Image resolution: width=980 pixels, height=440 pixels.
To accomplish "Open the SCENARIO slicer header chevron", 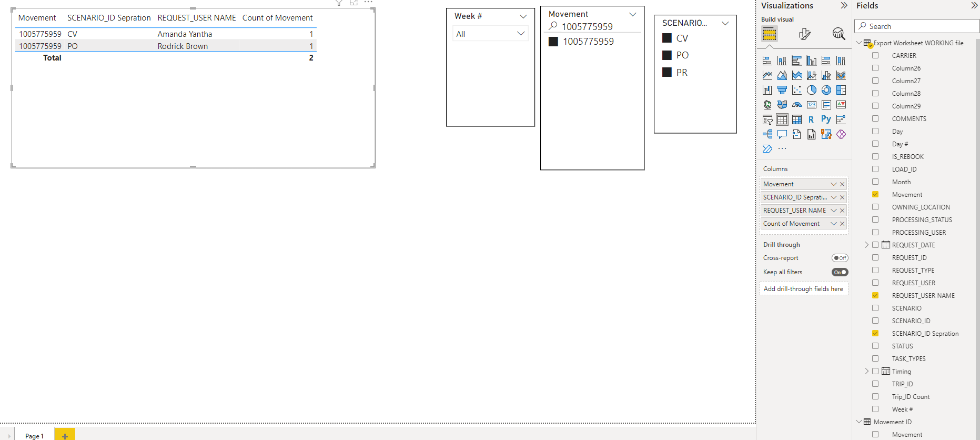I will 725,23.
